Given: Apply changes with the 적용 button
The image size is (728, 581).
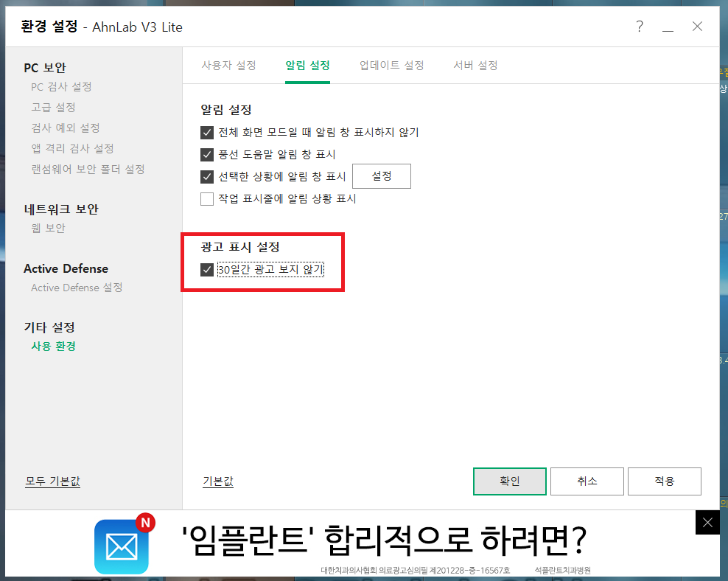Looking at the screenshot, I should (x=665, y=481).
